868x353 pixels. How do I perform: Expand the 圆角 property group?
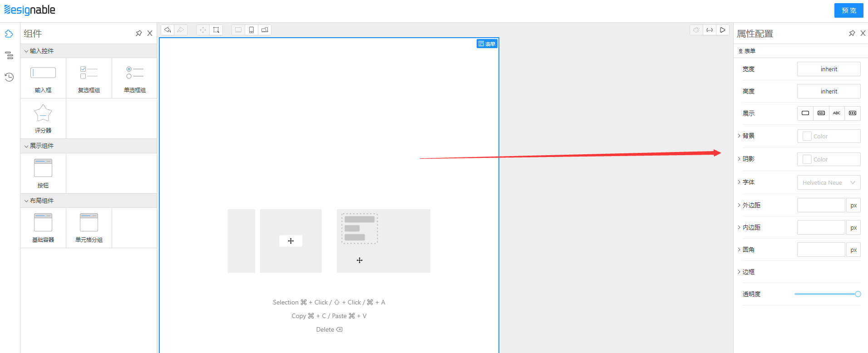point(739,250)
